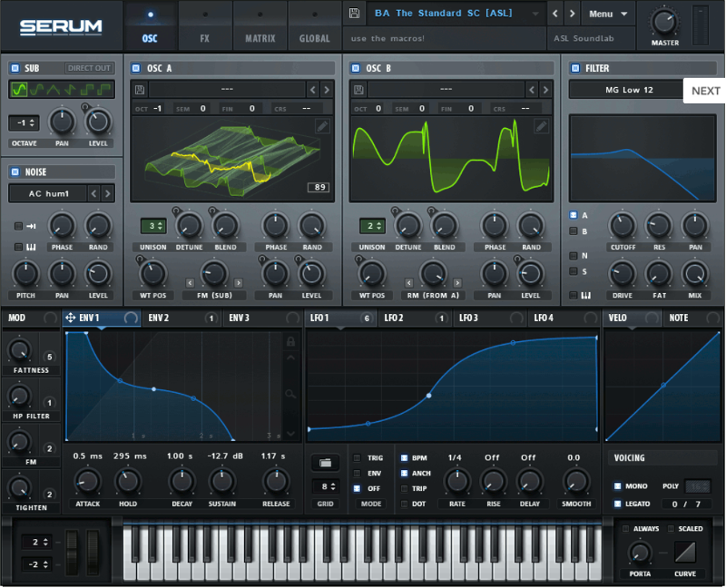Switch to the OSC tab
726x588 pixels.
tap(150, 26)
